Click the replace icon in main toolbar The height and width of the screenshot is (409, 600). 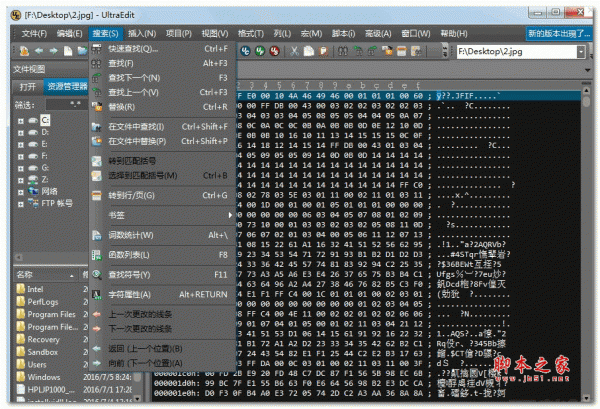click(387, 51)
